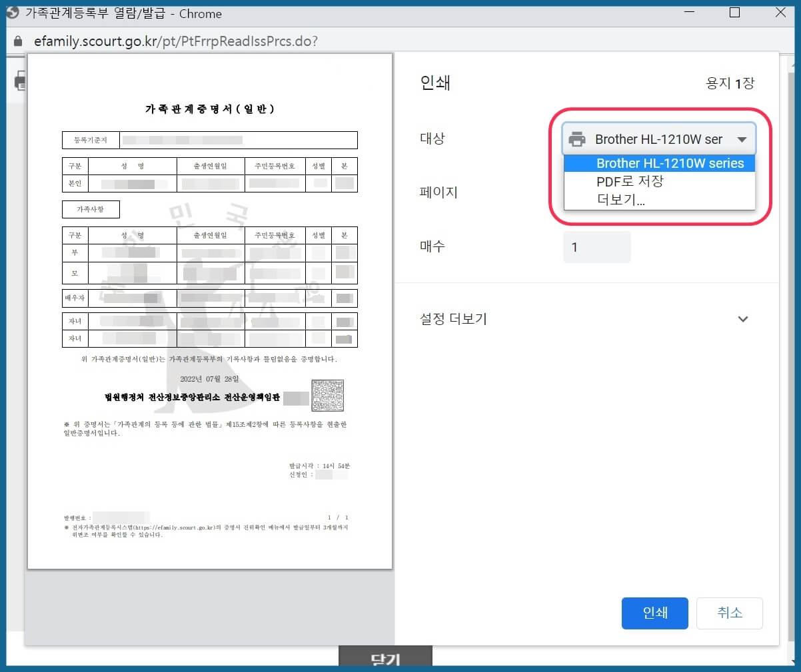This screenshot has width=801, height=672.
Task: Click the lock icon in the address bar
Action: (17, 41)
